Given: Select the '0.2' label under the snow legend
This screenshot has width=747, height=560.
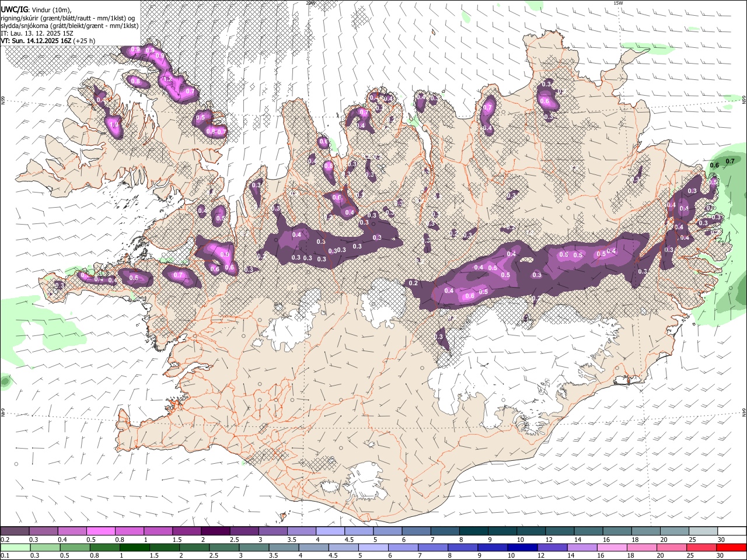Looking at the screenshot, I should (x=4, y=540).
